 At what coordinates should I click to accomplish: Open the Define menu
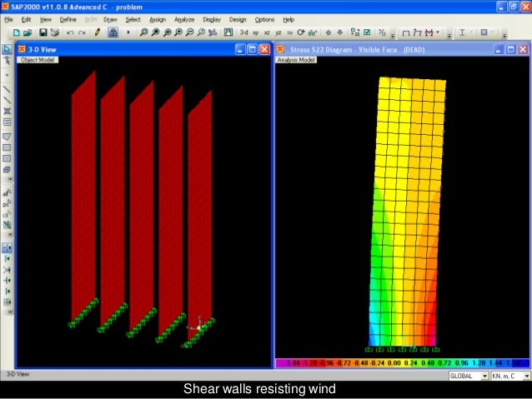(x=68, y=20)
